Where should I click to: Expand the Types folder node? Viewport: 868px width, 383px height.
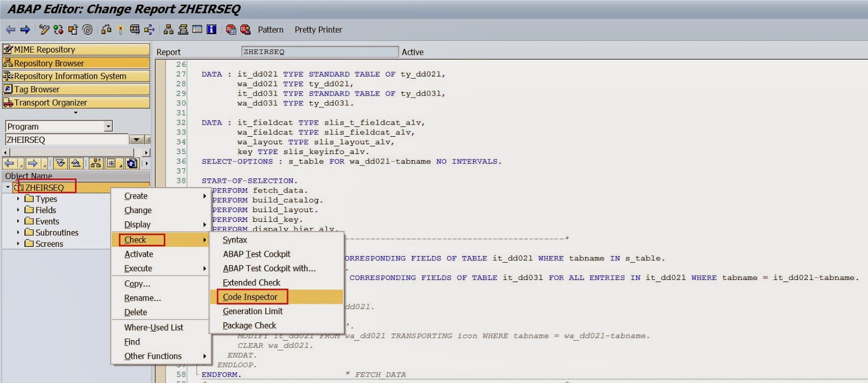[x=18, y=199]
